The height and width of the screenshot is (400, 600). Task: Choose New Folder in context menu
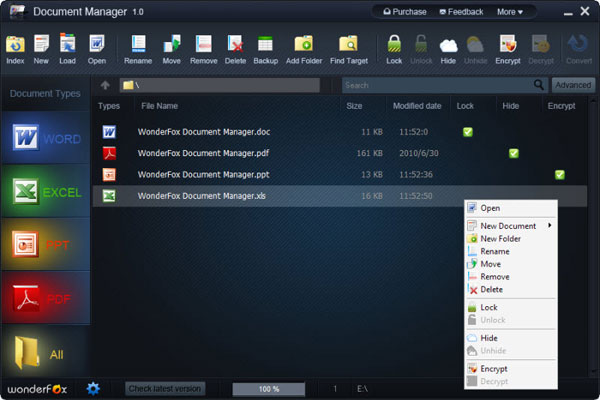[510, 238]
